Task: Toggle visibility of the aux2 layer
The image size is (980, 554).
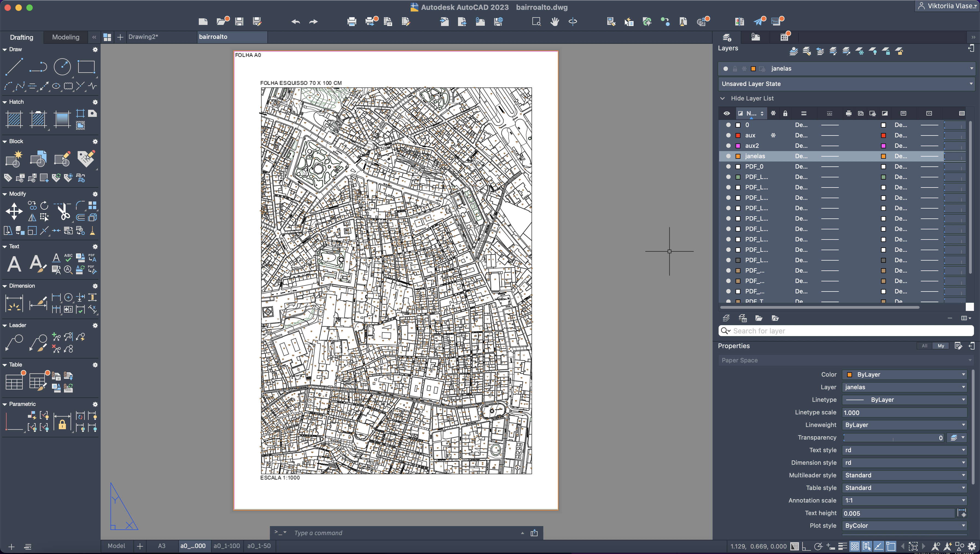Action: click(728, 146)
